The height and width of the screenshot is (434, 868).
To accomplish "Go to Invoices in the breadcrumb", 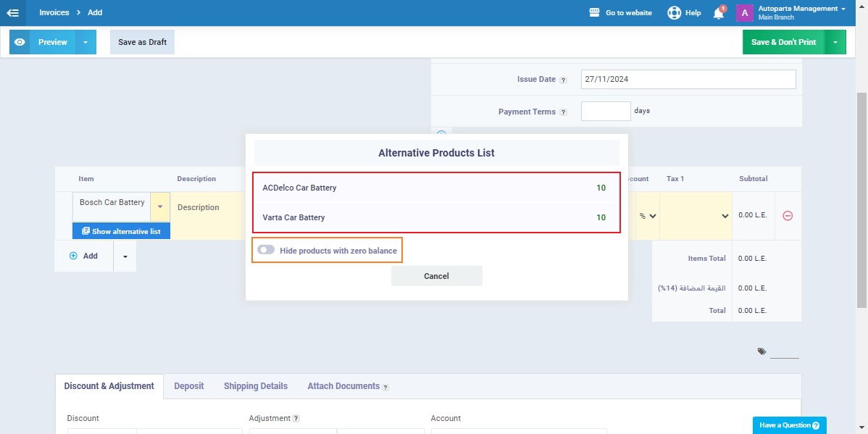I will [x=54, y=12].
